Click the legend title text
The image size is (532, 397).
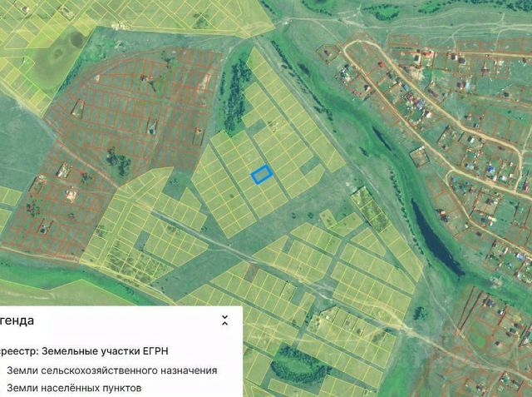[x=17, y=320]
